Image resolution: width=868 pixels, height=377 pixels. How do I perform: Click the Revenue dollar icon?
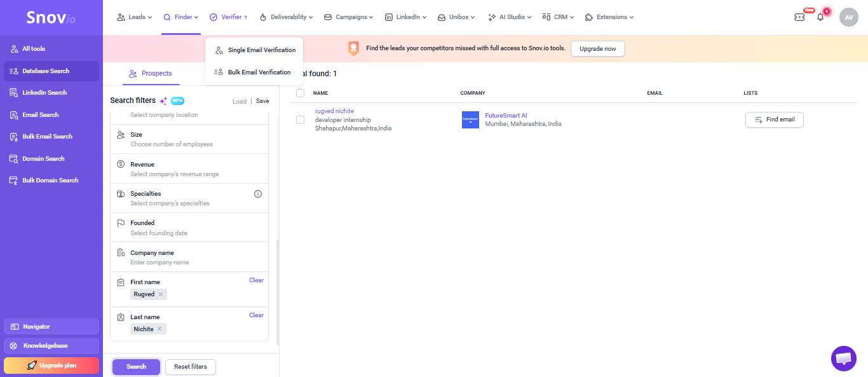tap(121, 164)
